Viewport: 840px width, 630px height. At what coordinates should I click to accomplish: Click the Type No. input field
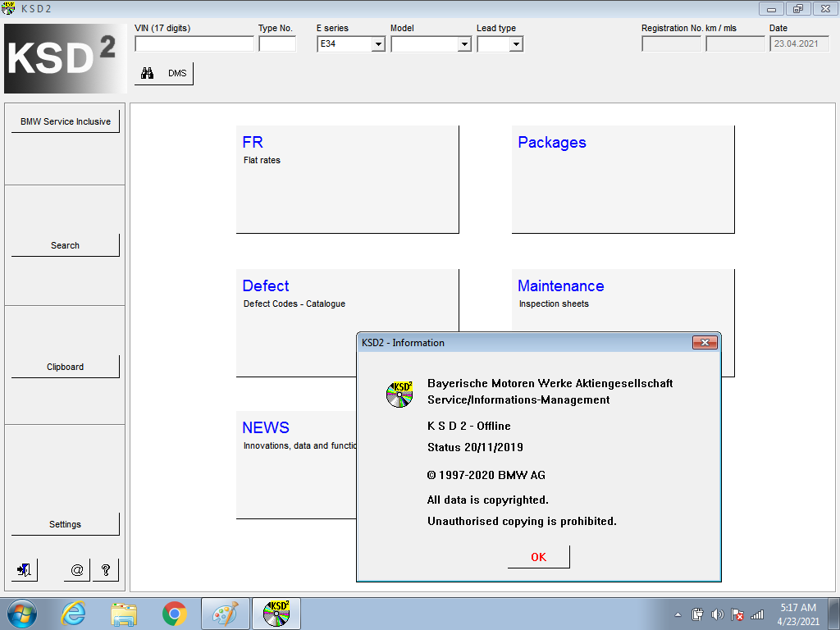277,44
